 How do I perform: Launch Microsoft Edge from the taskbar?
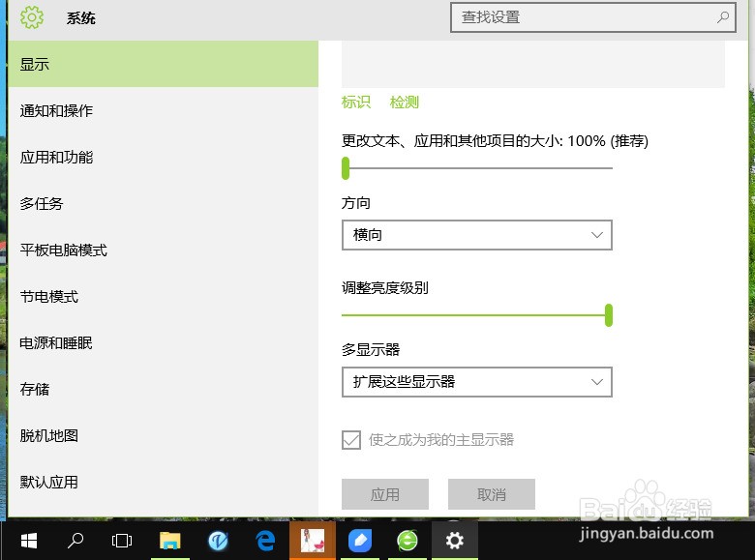pos(265,541)
